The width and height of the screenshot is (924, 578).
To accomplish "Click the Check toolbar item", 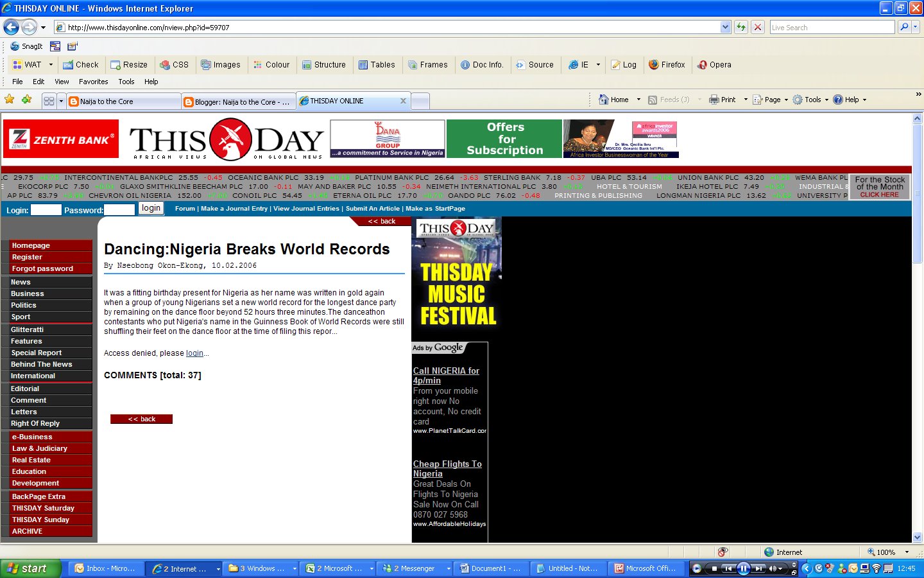I will click(81, 65).
